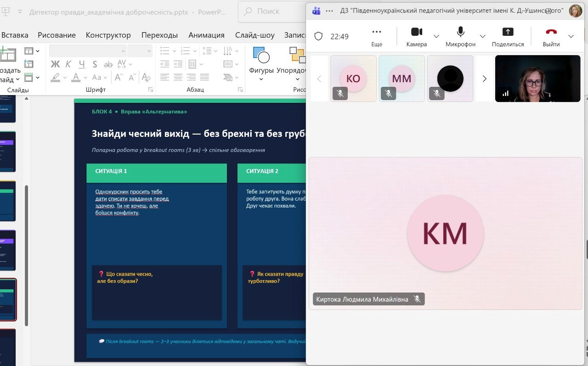This screenshot has width=588, height=366.
Task: Show next participants with right arrow
Action: coord(484,79)
